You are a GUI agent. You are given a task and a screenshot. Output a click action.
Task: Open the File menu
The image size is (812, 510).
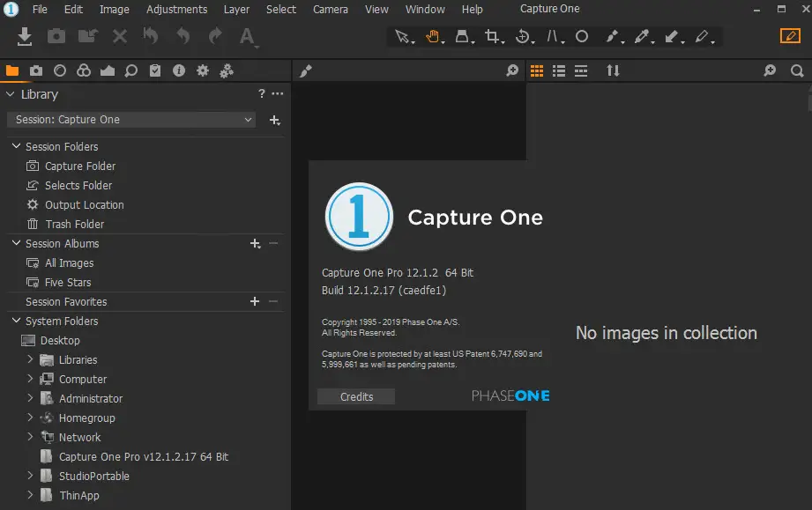40,10
